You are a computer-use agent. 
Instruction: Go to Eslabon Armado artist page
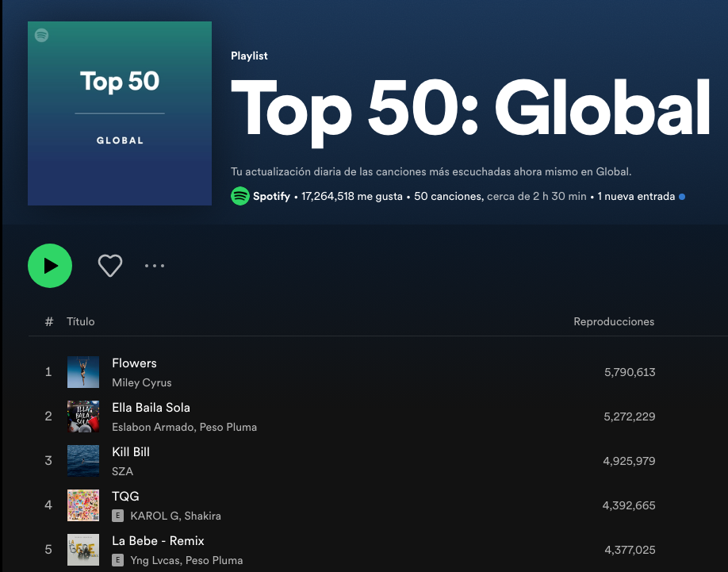point(151,427)
